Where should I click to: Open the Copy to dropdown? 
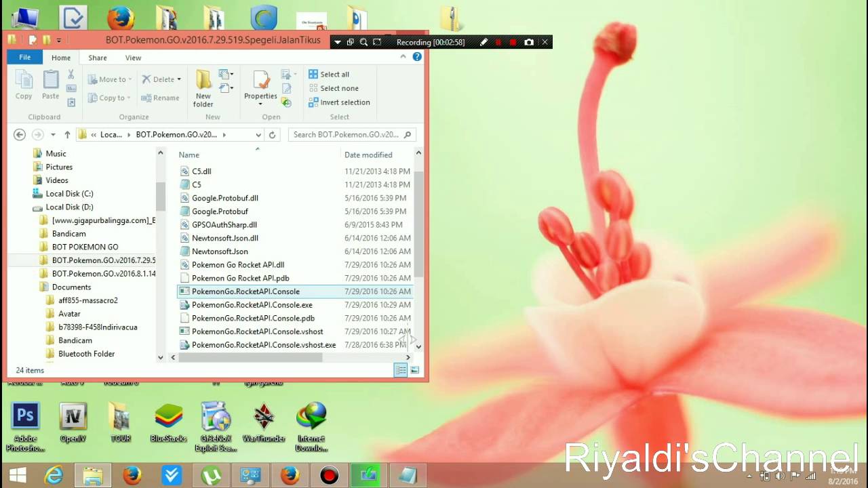point(110,98)
